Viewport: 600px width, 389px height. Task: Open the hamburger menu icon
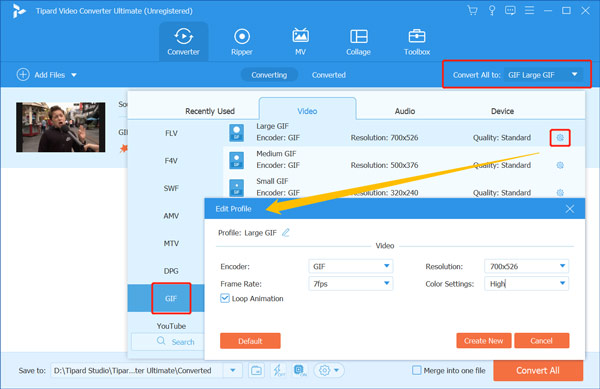pos(529,10)
